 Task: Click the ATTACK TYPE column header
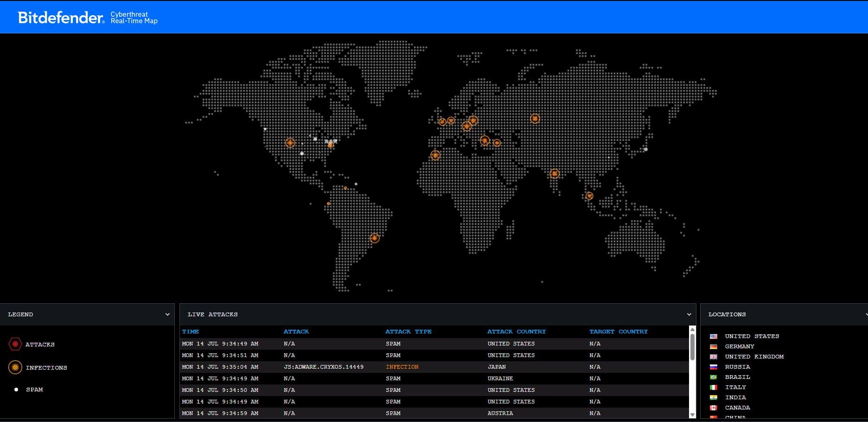(408, 332)
